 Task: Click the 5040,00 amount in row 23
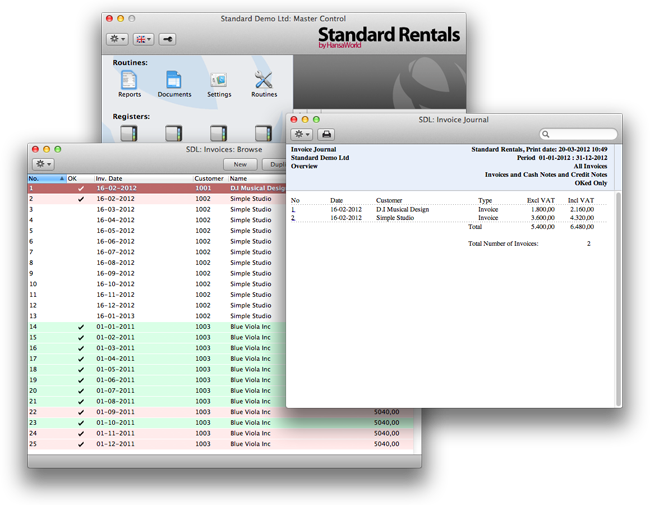click(x=386, y=422)
